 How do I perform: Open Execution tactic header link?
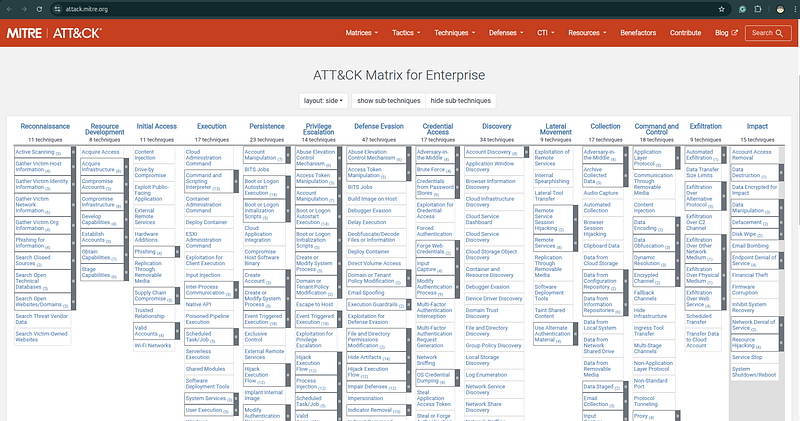[211, 126]
